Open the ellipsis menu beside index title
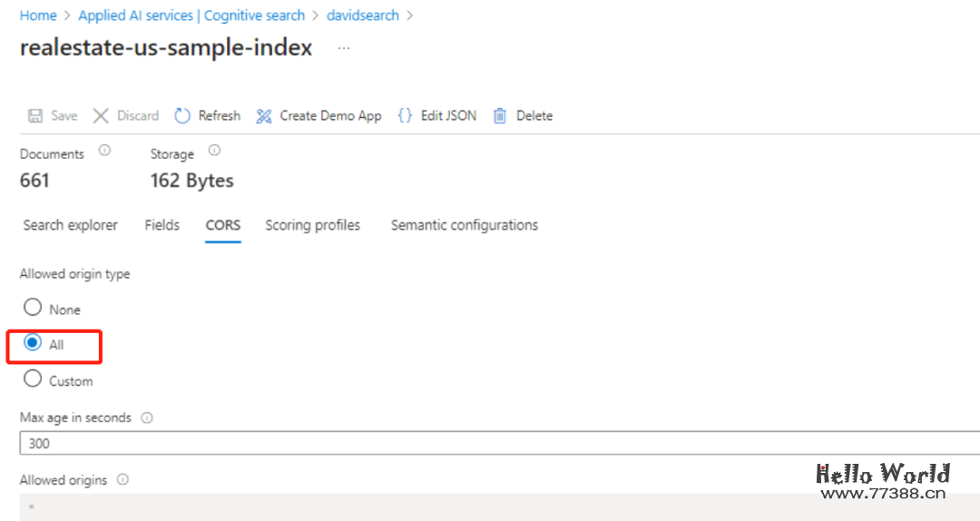The height and width of the screenshot is (521, 980). point(344,49)
